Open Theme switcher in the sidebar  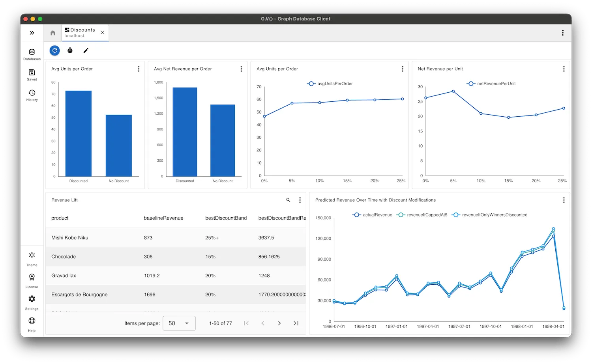32,259
